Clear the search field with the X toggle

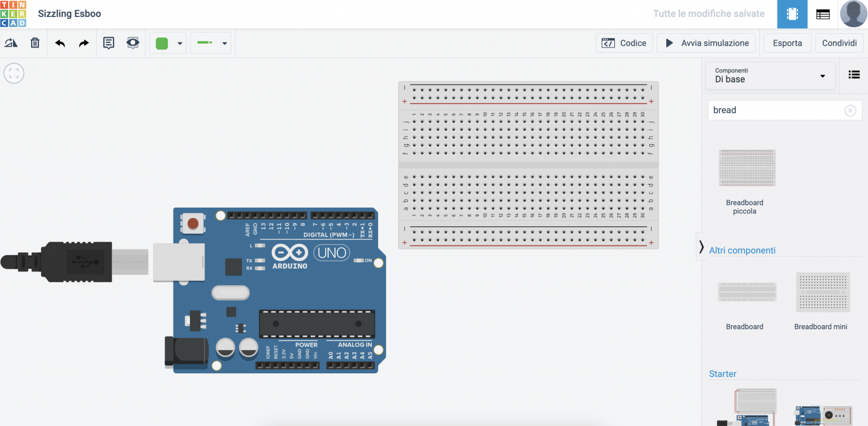coord(850,110)
